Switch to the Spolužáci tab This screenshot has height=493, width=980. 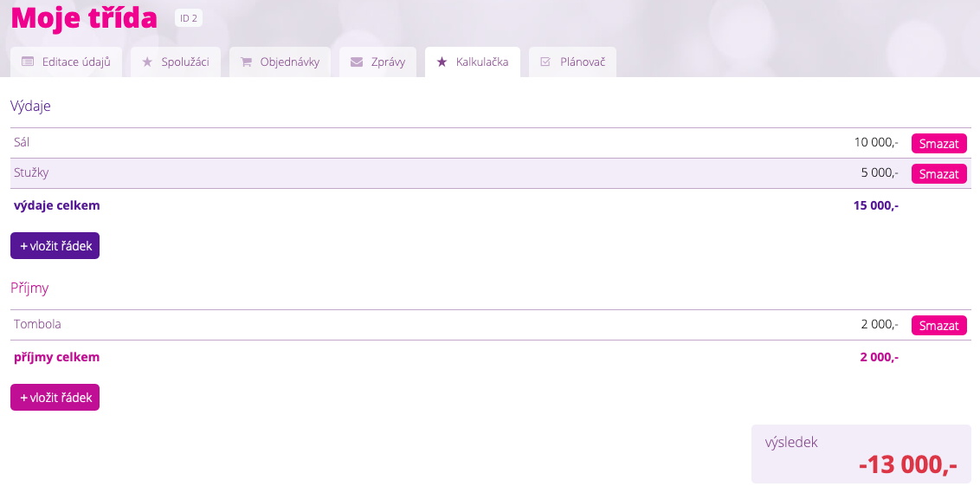tap(176, 62)
